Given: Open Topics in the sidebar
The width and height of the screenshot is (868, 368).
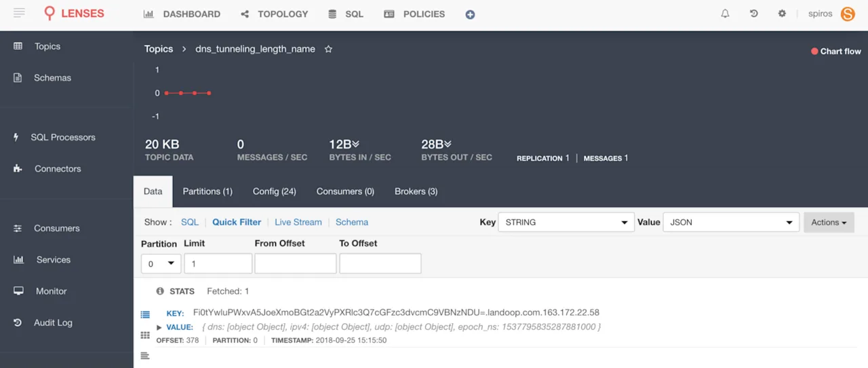Looking at the screenshot, I should click(x=47, y=46).
